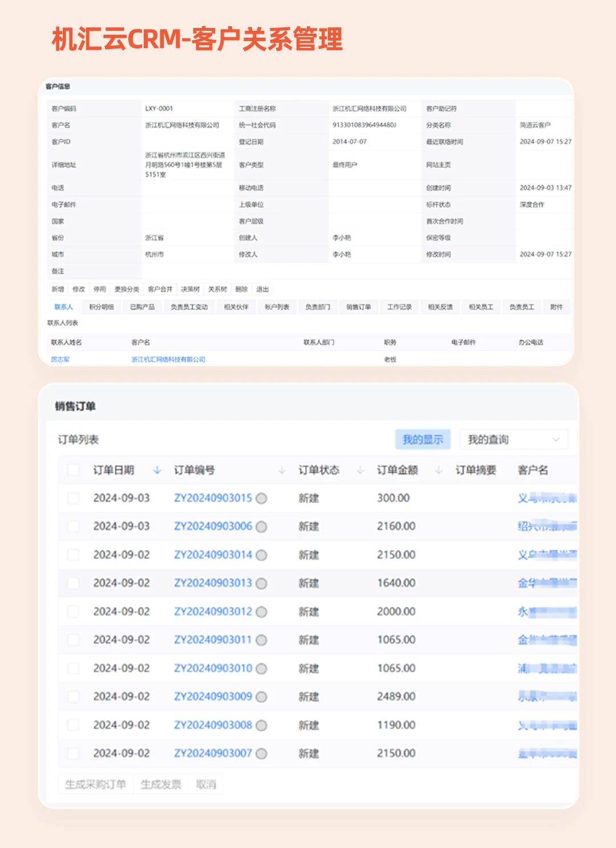Click sort arrow next to 订单金额 column
This screenshot has width=616, height=848.
439,470
